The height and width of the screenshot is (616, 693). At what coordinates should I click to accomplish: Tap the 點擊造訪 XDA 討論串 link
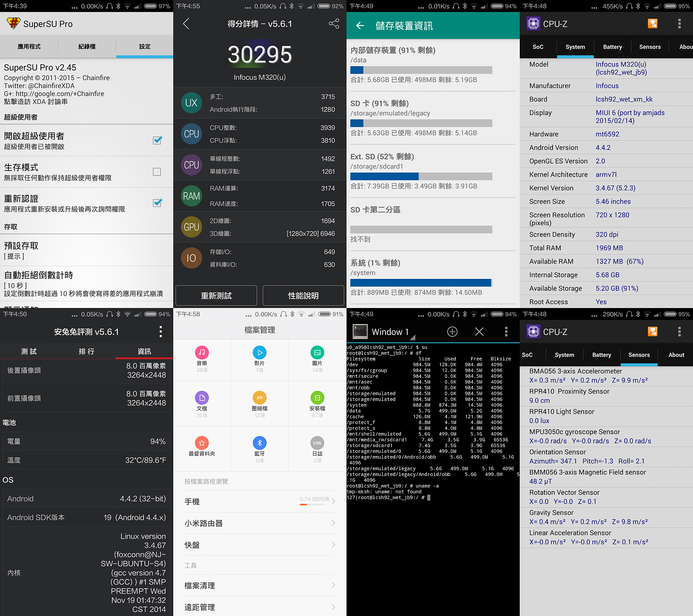pyautogui.click(x=36, y=102)
